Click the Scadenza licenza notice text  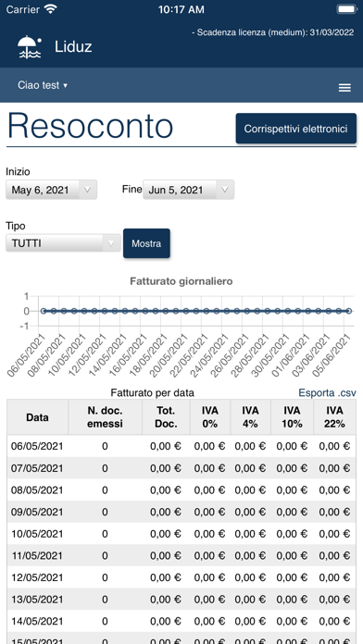[272, 32]
